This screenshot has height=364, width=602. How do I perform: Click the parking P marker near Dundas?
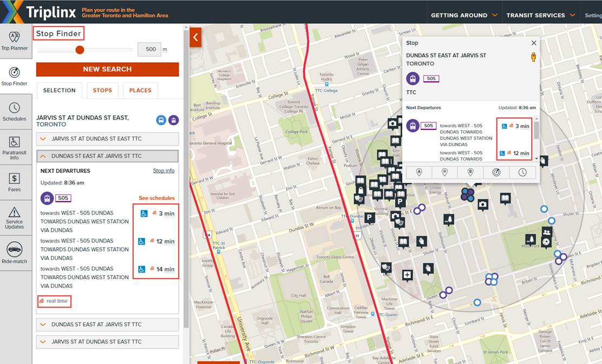tap(369, 219)
